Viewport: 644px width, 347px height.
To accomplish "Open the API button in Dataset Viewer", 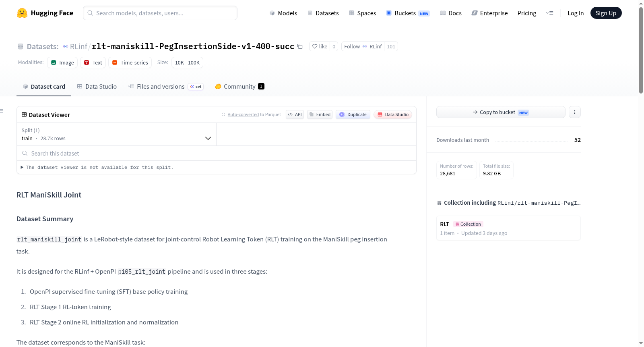I will 295,114.
